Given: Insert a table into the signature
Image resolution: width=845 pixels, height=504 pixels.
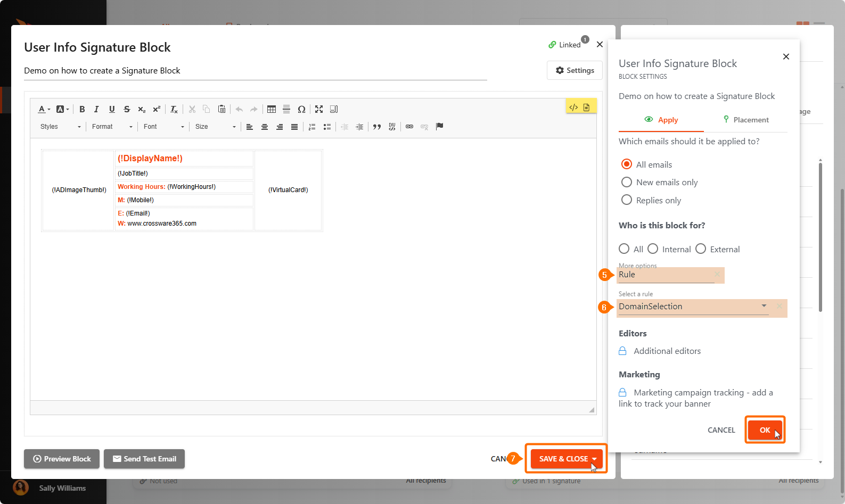Looking at the screenshot, I should tap(272, 109).
